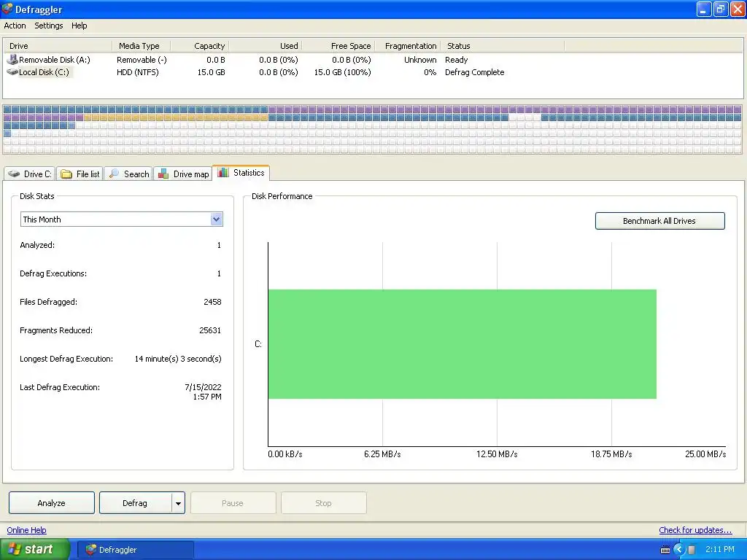This screenshot has width=747, height=560.
Task: Click the 'Defrag Complete' status text
Action: [x=474, y=72]
